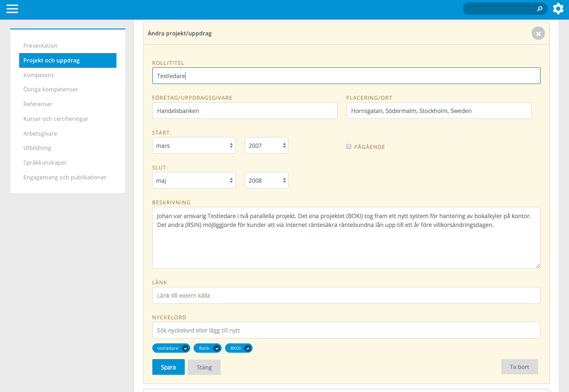569x392 pixels.
Task: Click the Länk till extern källa field
Action: pyautogui.click(x=346, y=295)
